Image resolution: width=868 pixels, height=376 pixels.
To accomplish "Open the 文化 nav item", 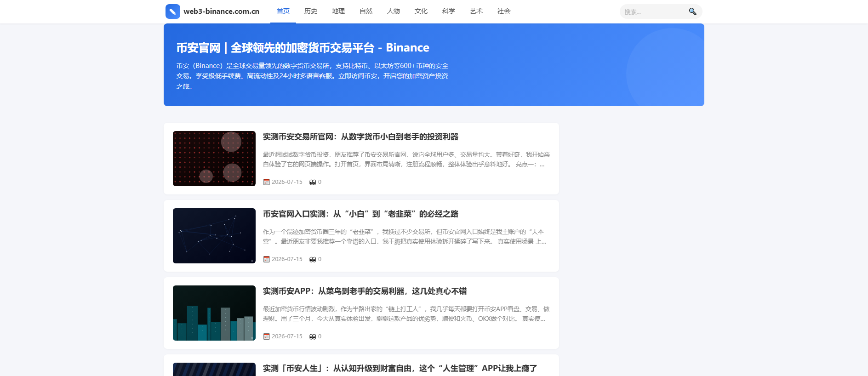I will point(421,11).
